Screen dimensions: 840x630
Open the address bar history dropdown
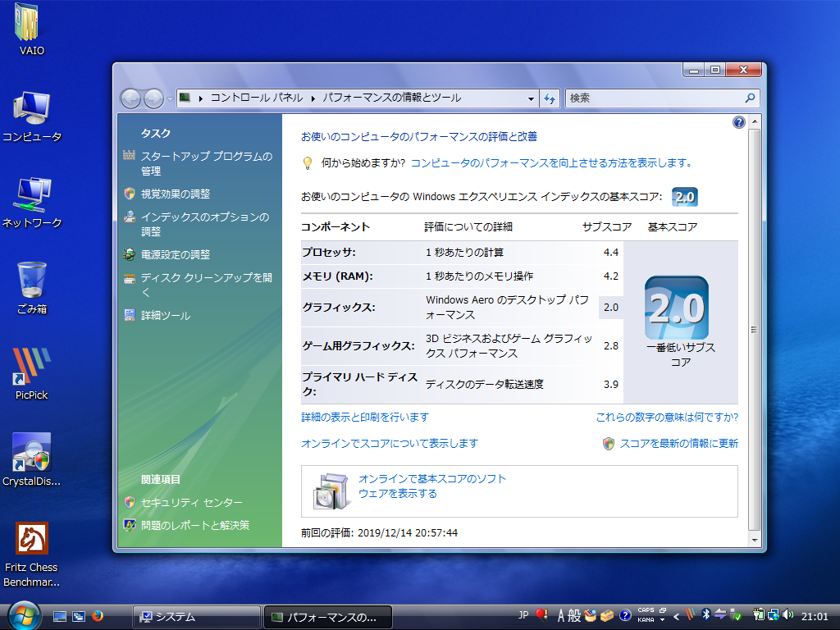(531, 98)
